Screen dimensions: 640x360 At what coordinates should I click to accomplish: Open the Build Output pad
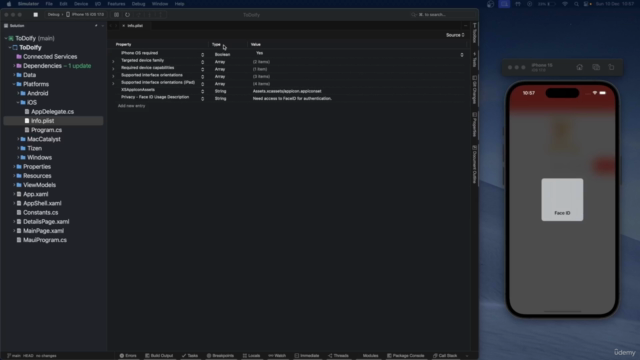coord(159,356)
